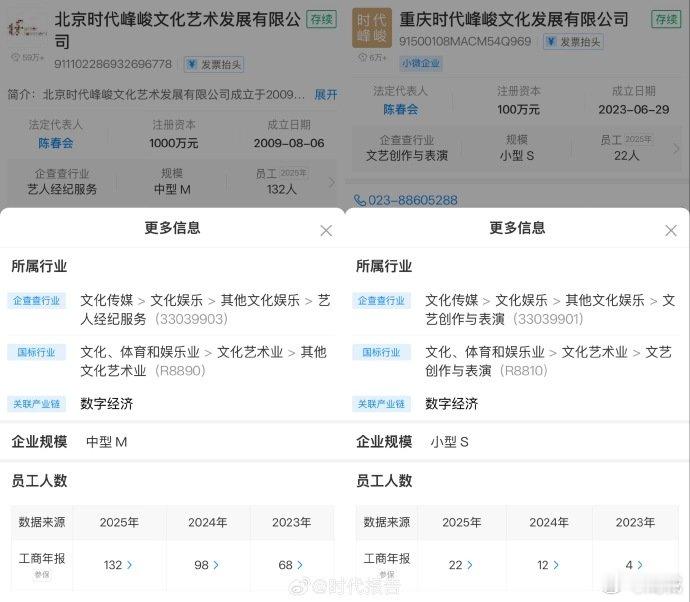Close the left 更多信息 panel
The height and width of the screenshot is (602, 690).
pyautogui.click(x=326, y=231)
